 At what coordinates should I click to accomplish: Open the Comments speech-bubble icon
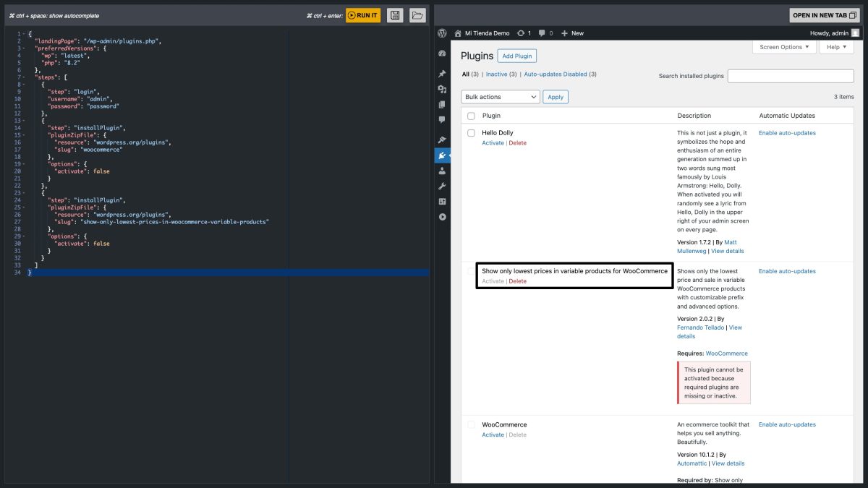pyautogui.click(x=443, y=119)
